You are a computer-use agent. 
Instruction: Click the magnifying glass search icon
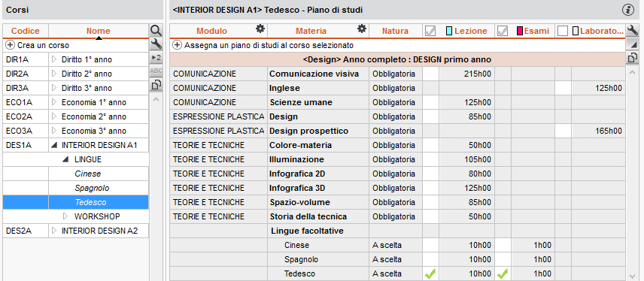pyautogui.click(x=156, y=30)
